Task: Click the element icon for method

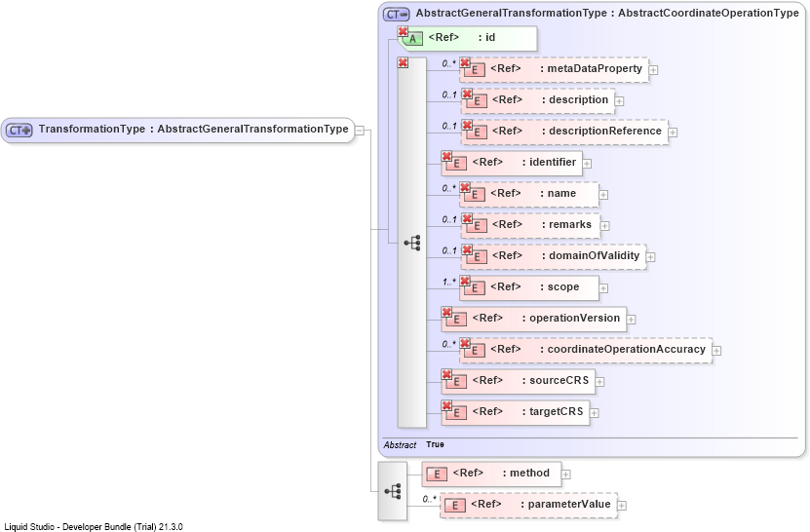Action: point(437,475)
